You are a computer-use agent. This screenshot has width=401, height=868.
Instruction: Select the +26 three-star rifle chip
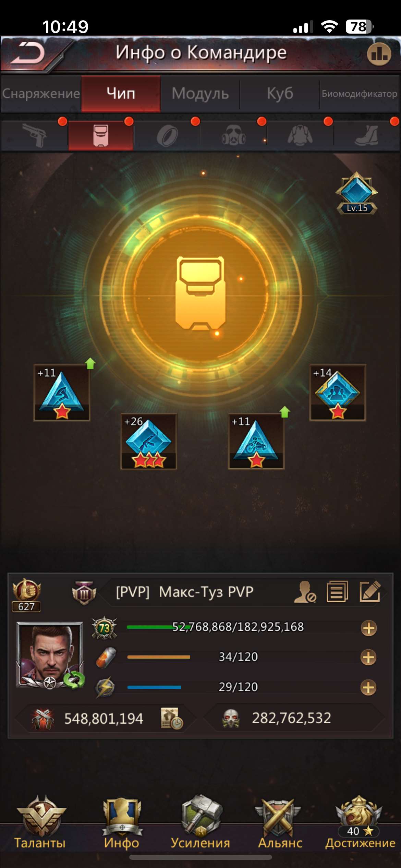coord(148,441)
